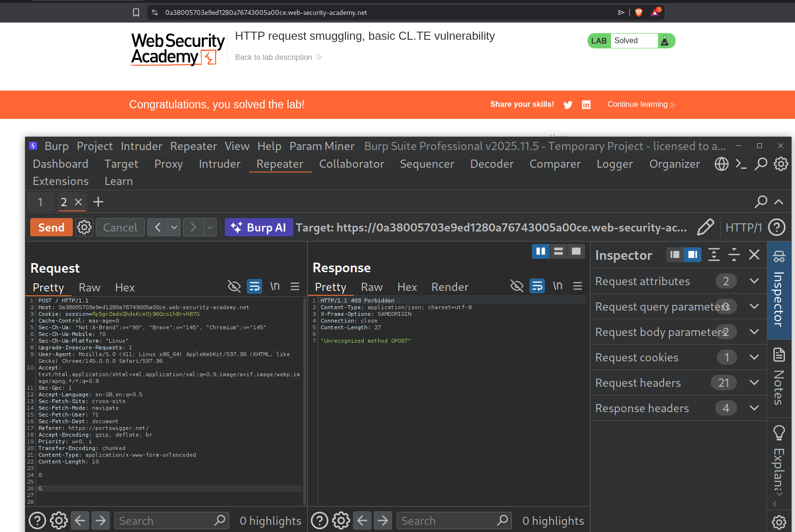Select side-by-side layout view button
Image resolution: width=795 pixels, height=532 pixels.
pyautogui.click(x=541, y=251)
